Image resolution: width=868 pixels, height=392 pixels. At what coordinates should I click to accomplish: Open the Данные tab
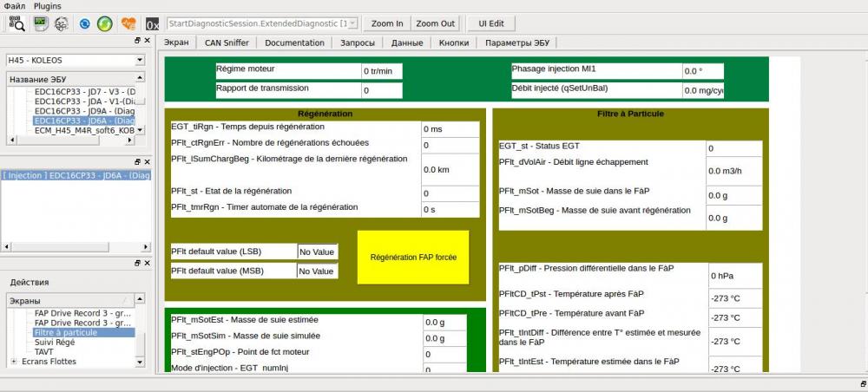point(407,42)
